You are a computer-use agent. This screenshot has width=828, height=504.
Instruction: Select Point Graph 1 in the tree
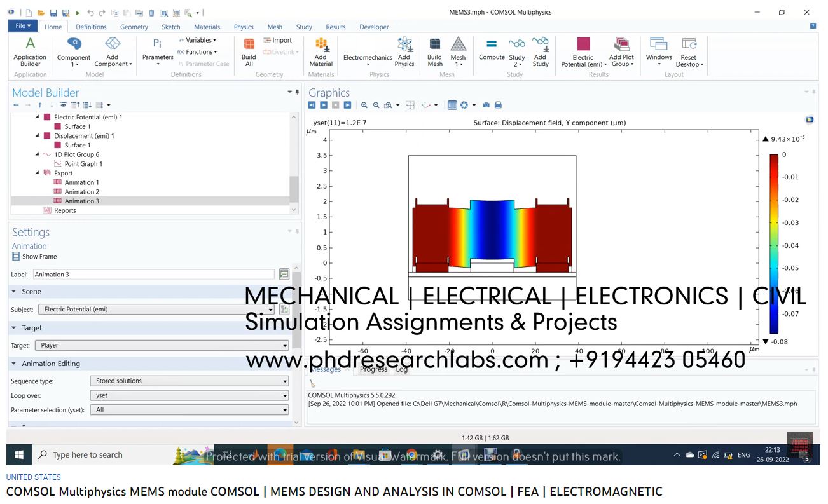click(83, 164)
